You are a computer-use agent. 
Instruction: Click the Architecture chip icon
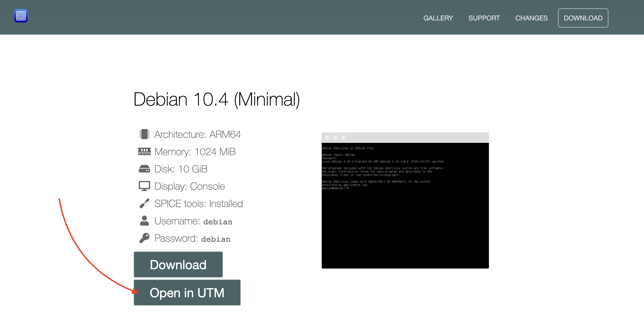(144, 134)
